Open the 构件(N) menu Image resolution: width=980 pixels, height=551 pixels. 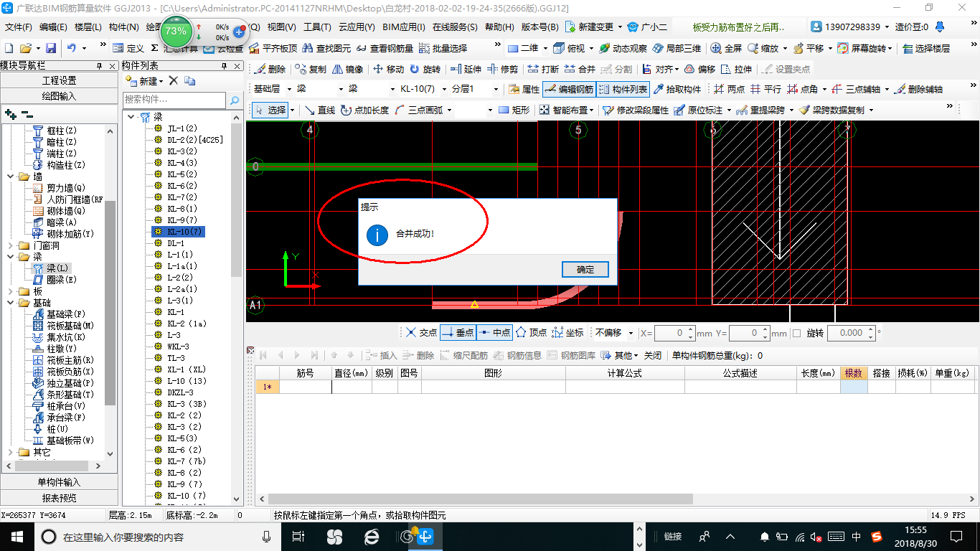(124, 27)
